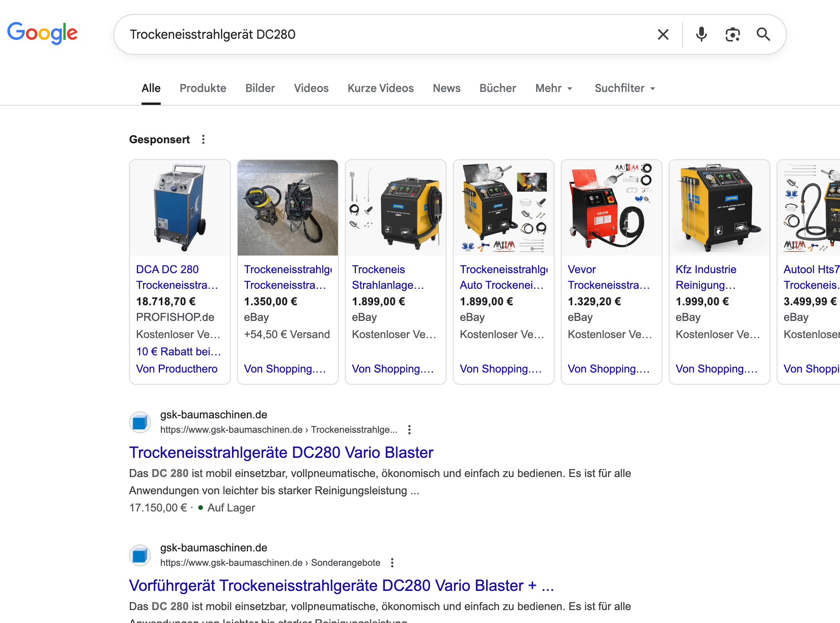Click the blue DCA DC 280 product image
Screen dimensions: 840x623
179,207
